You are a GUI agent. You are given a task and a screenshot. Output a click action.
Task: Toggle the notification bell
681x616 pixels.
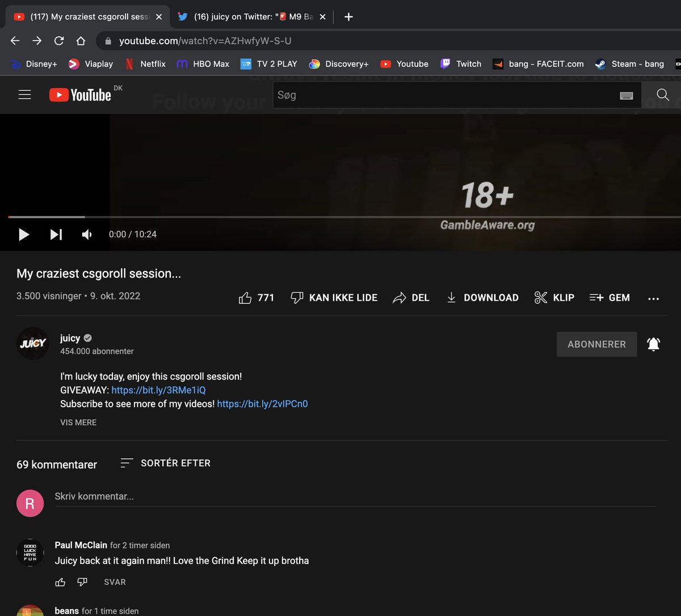[653, 344]
